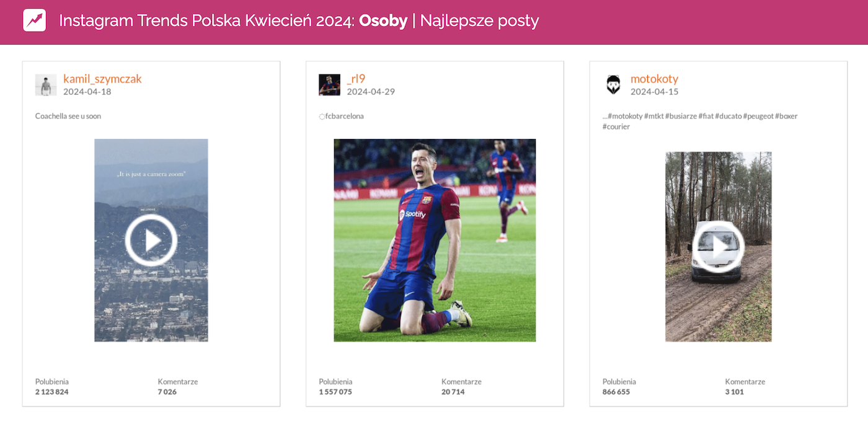
Task: Open the footballer celebration photo
Action: (x=435, y=240)
